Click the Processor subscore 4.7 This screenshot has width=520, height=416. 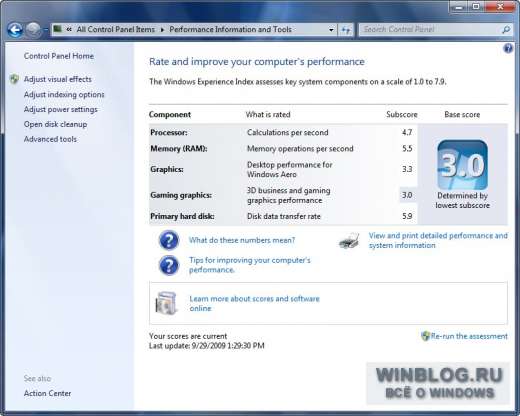tap(407, 132)
